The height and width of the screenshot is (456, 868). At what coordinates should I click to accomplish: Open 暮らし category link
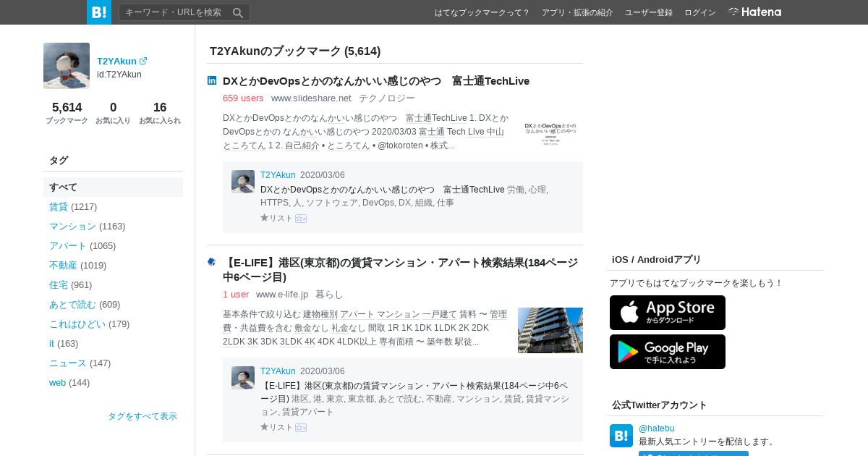click(x=329, y=294)
